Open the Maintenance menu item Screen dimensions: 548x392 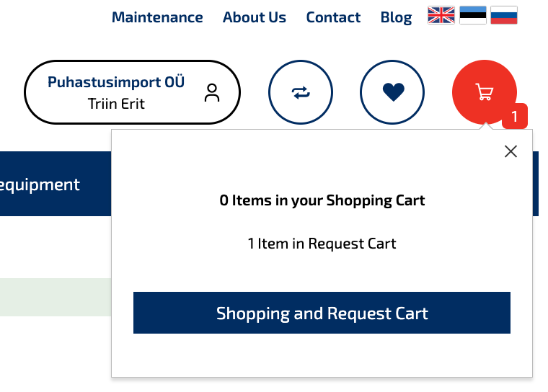click(157, 17)
